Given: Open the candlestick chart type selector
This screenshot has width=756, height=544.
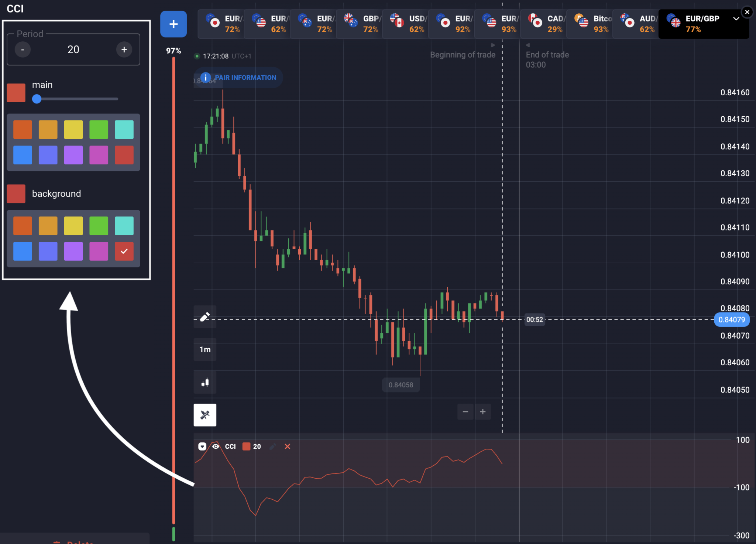Looking at the screenshot, I should (205, 382).
